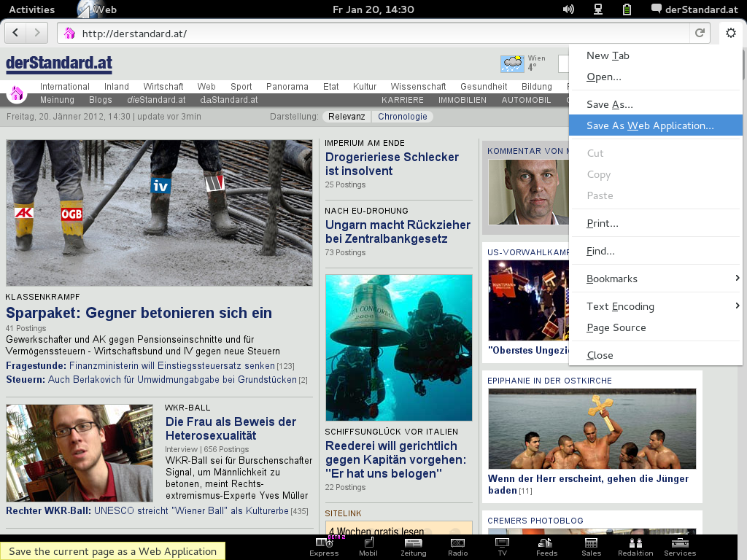Open the Blogs sub-navigation link
747x560 pixels.
[101, 99]
